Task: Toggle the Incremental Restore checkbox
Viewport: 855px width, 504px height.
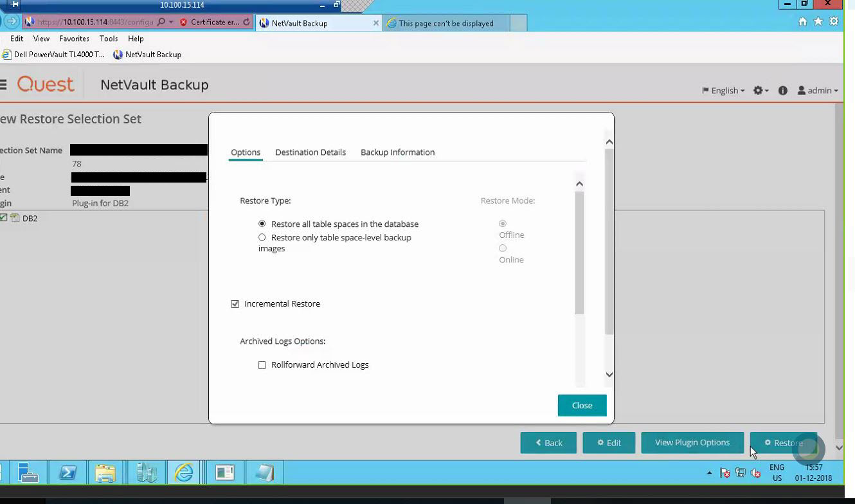Action: coord(235,304)
